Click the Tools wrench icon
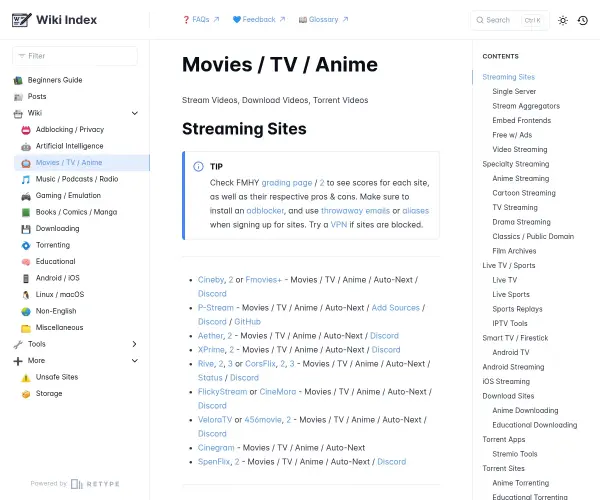This screenshot has width=600, height=500. 18,344
